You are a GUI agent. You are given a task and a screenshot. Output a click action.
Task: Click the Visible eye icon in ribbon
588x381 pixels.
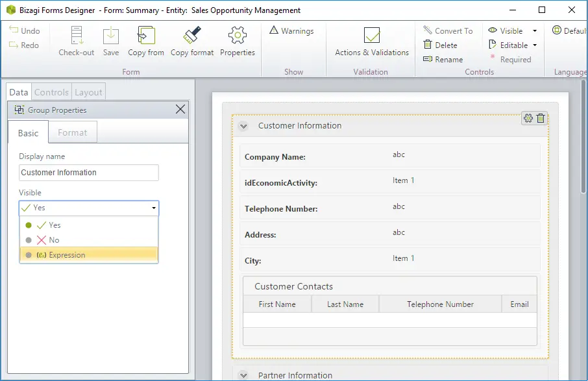click(x=493, y=30)
